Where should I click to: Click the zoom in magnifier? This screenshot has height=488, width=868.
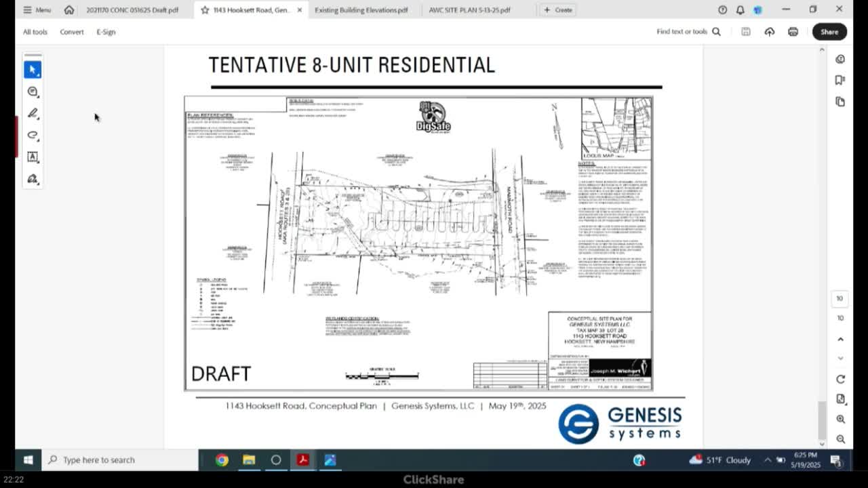(x=840, y=420)
